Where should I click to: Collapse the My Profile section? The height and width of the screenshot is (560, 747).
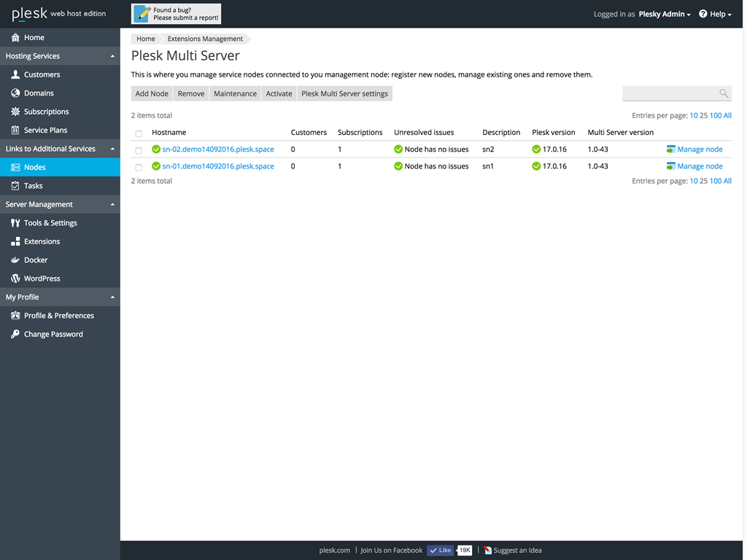pyautogui.click(x=112, y=297)
